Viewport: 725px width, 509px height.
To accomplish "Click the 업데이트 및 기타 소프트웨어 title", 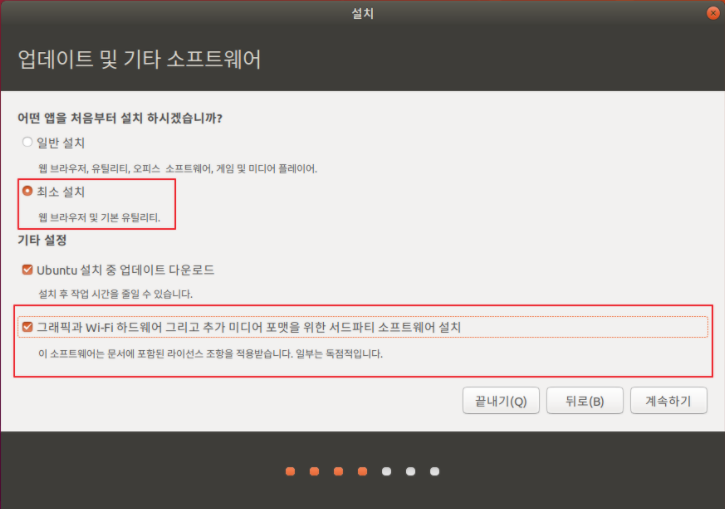I will 139,59.
